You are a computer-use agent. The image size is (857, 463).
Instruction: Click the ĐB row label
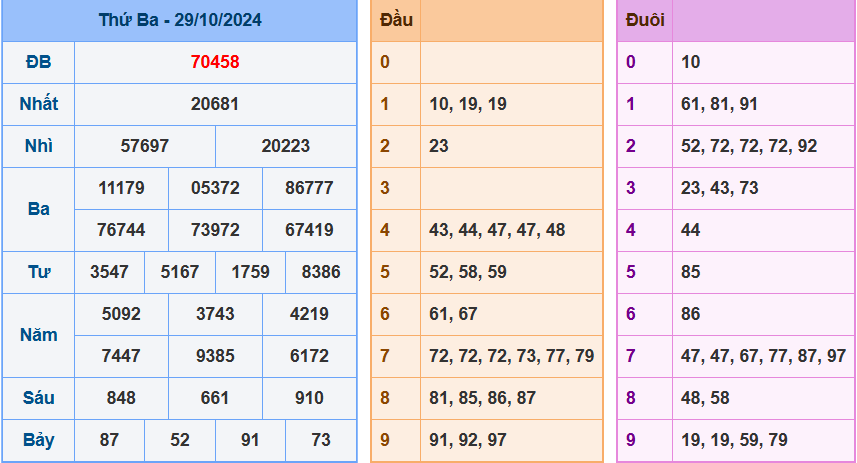coord(38,62)
